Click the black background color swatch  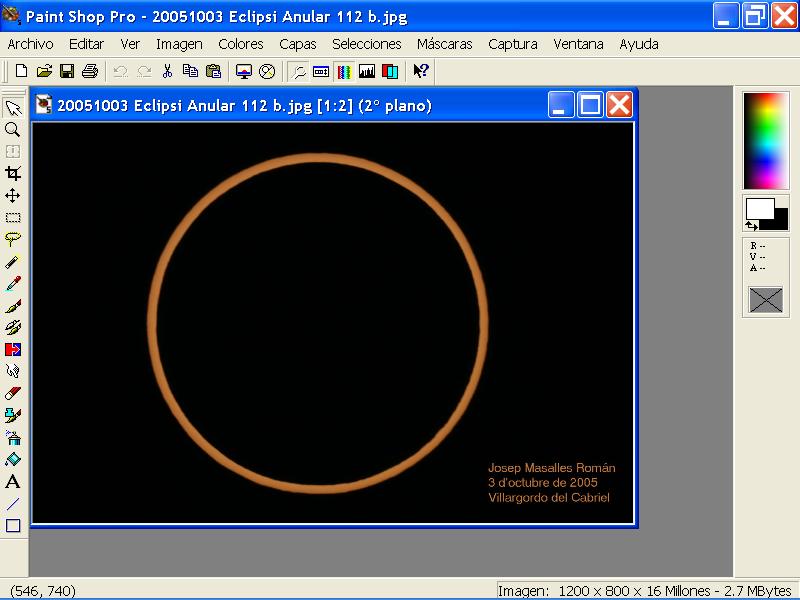[x=781, y=220]
